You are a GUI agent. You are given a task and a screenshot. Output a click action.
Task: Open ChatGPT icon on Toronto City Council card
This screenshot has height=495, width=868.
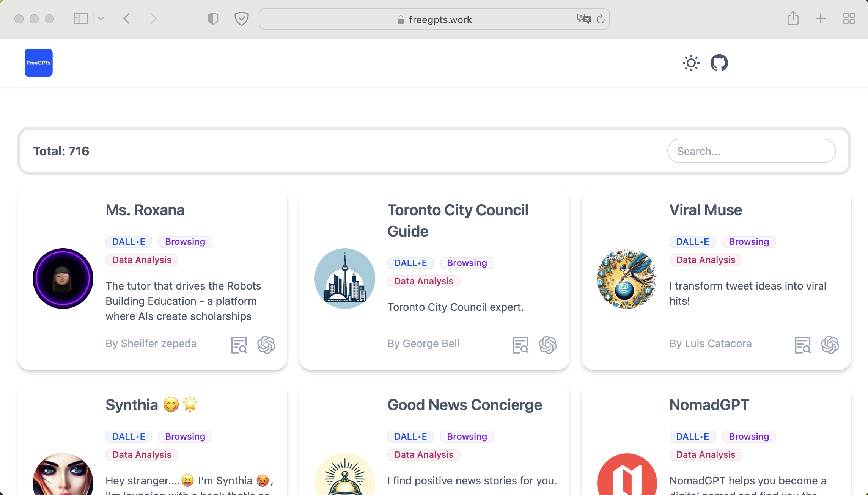(x=548, y=345)
